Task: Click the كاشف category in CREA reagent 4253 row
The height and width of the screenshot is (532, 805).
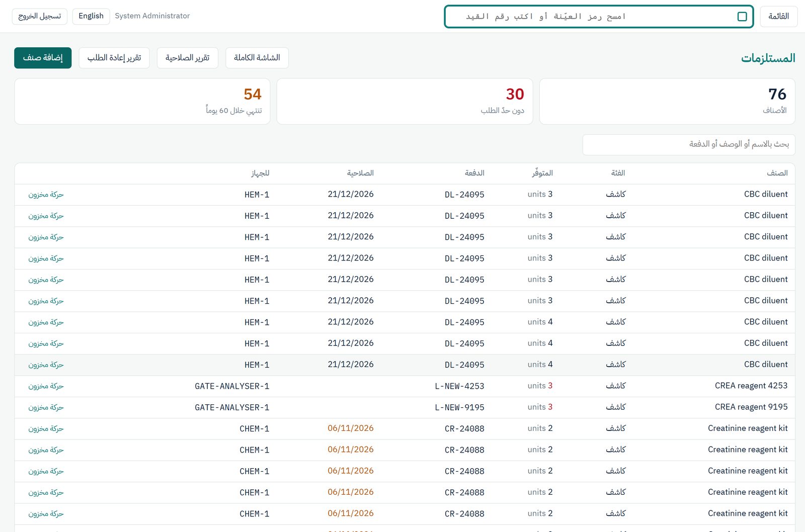Action: [x=615, y=386]
